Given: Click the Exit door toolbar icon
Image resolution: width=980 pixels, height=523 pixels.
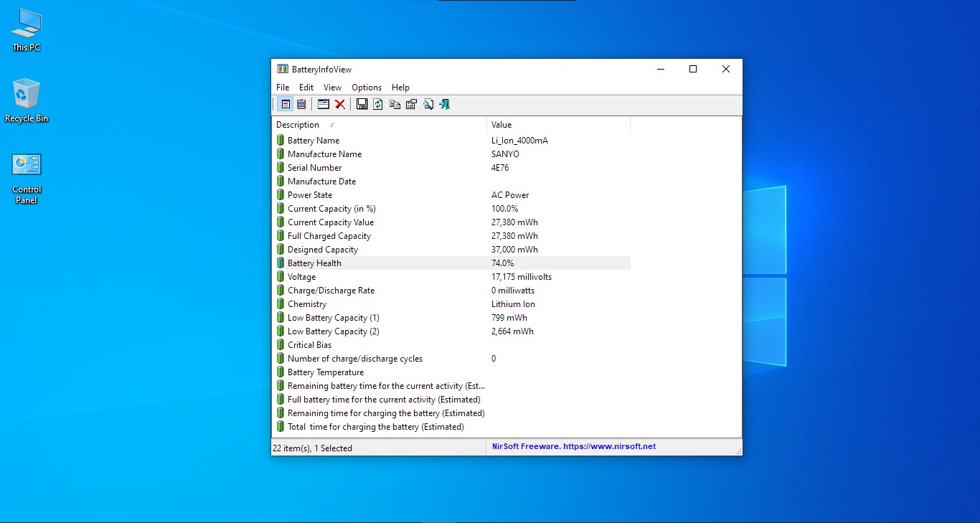Looking at the screenshot, I should (x=445, y=104).
